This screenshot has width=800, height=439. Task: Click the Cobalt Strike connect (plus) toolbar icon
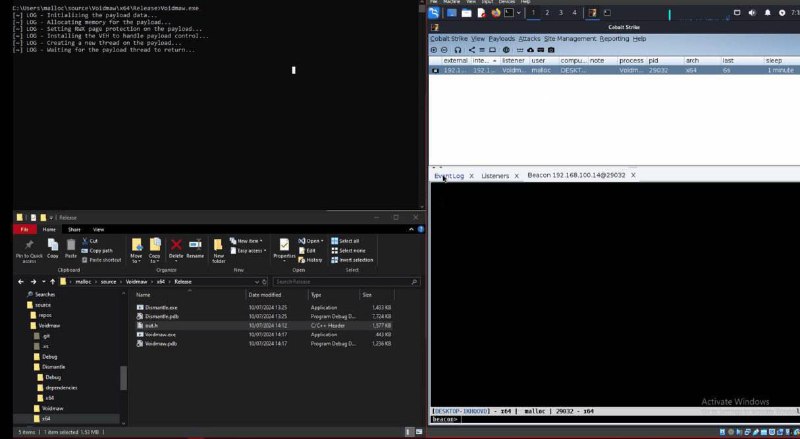click(x=434, y=50)
